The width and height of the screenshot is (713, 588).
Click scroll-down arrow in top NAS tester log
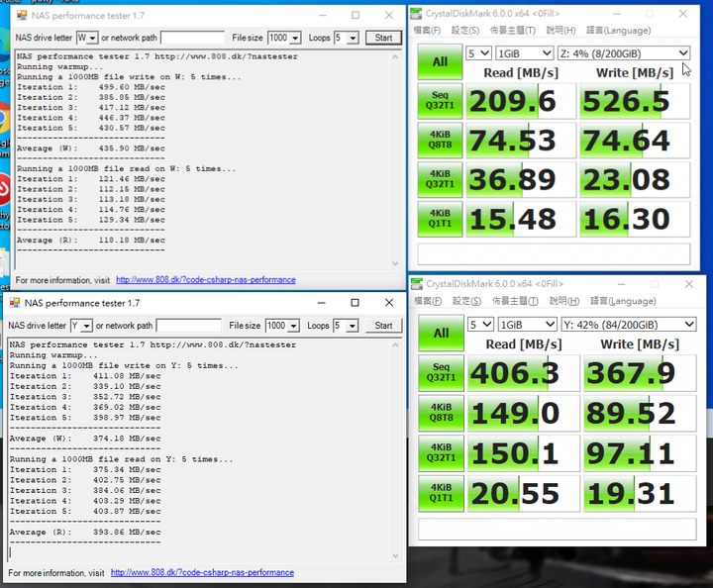pos(395,263)
